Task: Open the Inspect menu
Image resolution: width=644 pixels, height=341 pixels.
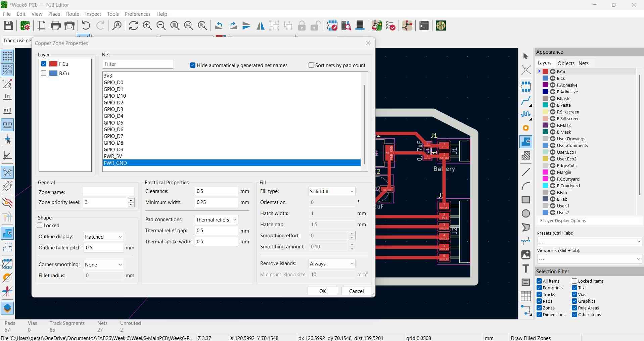Action: click(x=93, y=14)
